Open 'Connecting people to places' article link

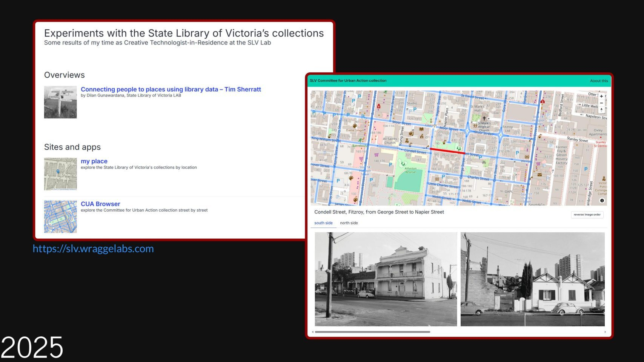(x=171, y=89)
